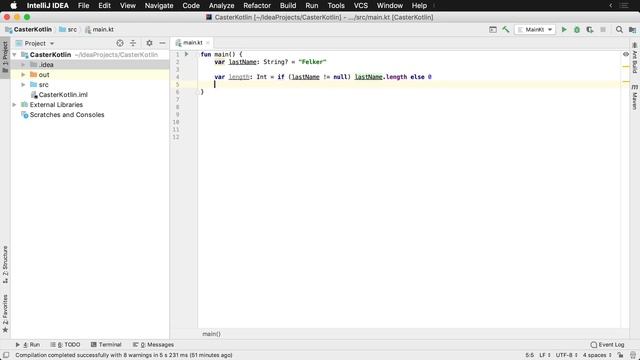Open the 6: TODO tool window

point(65,344)
